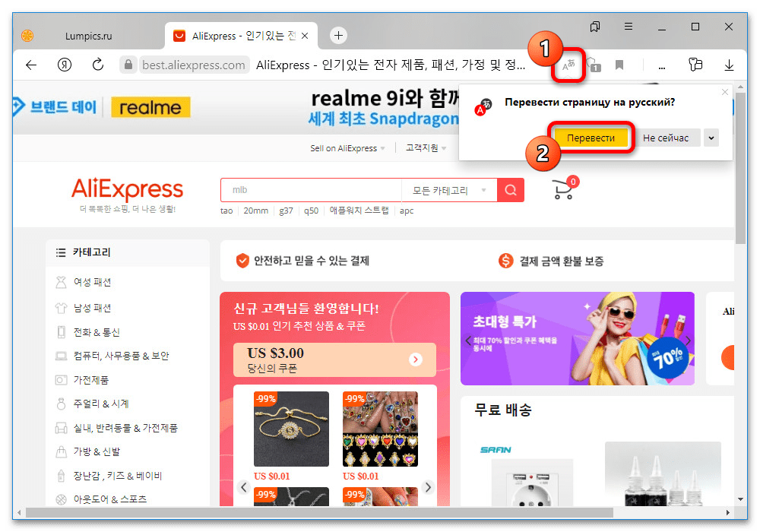Click the US $3.00 coupon arrow button

click(416, 359)
